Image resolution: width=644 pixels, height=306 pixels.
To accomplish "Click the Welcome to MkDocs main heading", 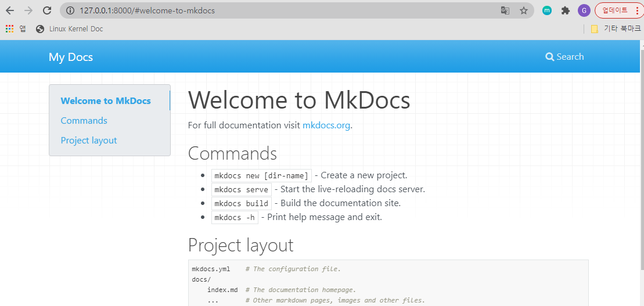I will point(299,100).
